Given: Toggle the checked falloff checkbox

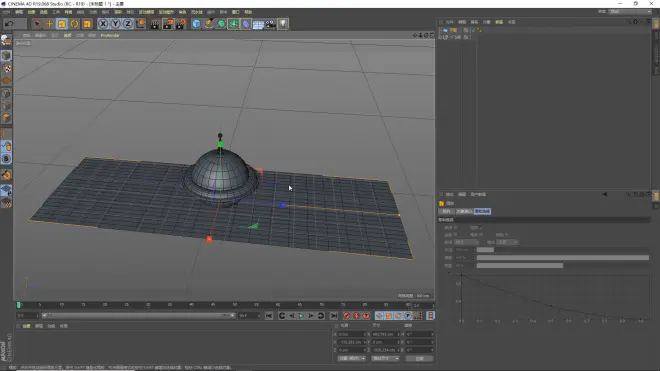Looking at the screenshot, I should point(481,227).
